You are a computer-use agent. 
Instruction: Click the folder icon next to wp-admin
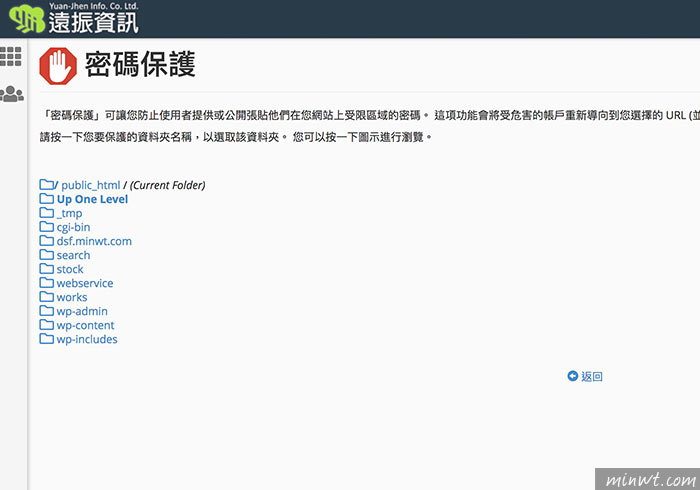[46, 310]
